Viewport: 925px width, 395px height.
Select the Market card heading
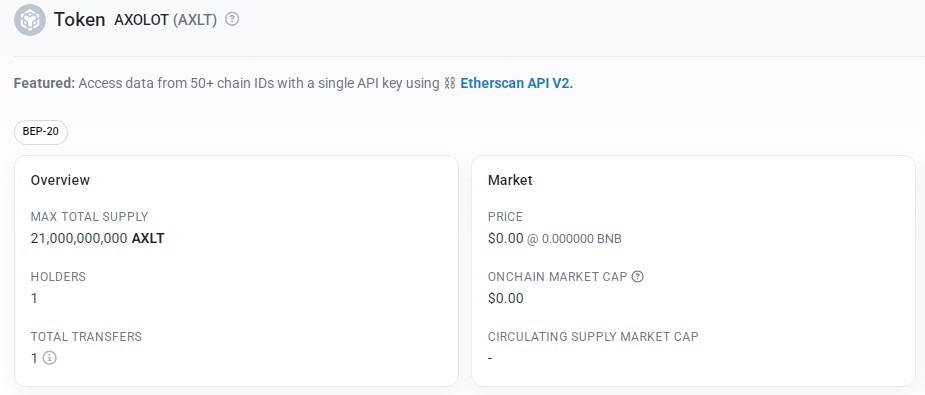click(x=510, y=180)
